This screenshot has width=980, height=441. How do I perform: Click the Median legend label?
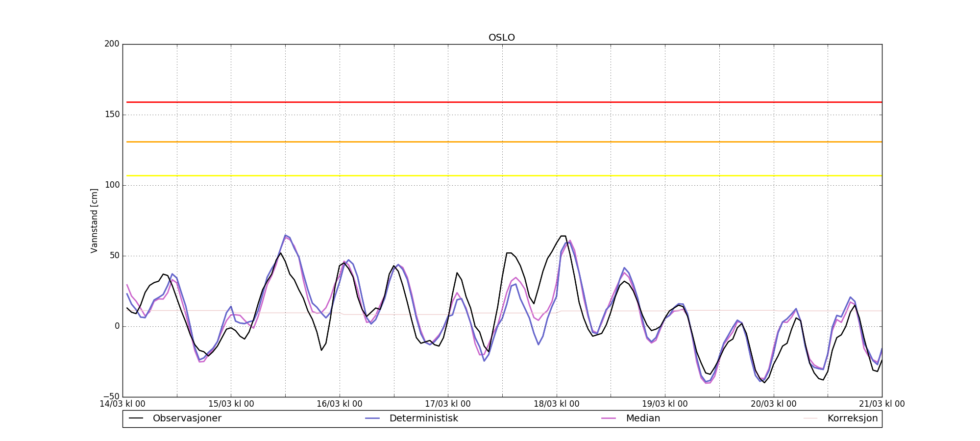point(643,418)
